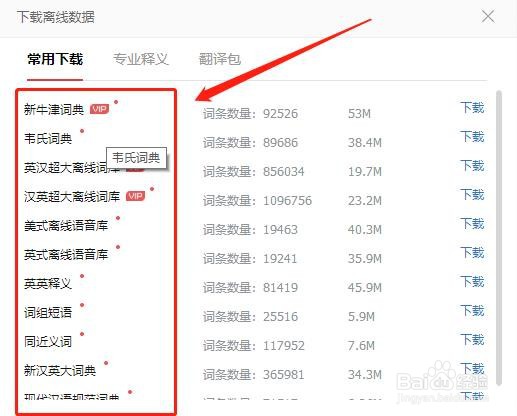517x416 pixels.
Task: Click the 35.9M size value
Action: tap(365, 259)
